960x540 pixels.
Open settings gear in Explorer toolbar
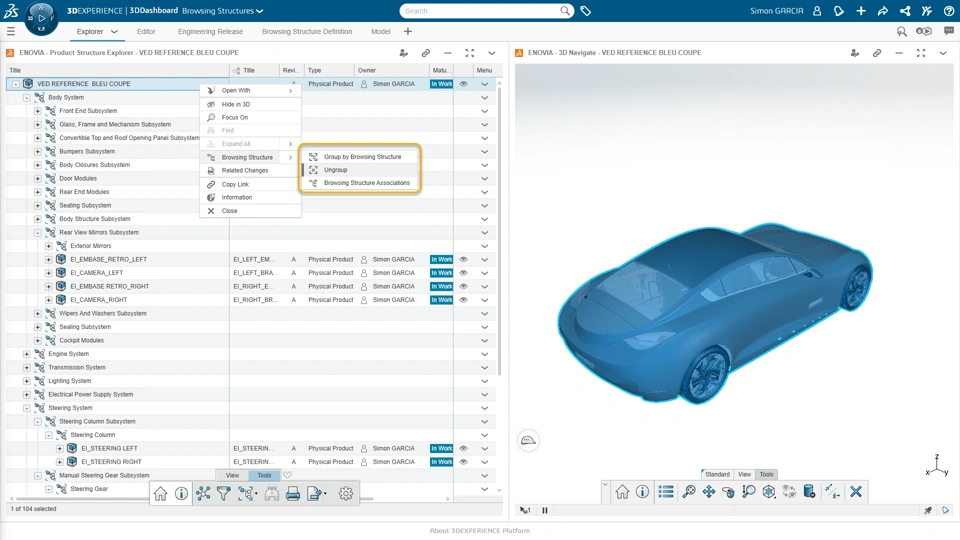(x=346, y=493)
